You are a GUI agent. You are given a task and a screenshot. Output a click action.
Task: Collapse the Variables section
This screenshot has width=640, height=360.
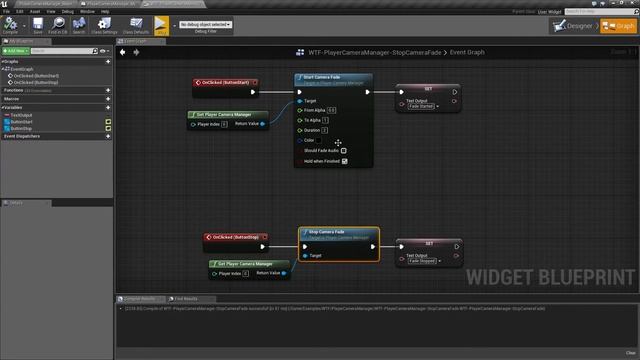coord(2,107)
